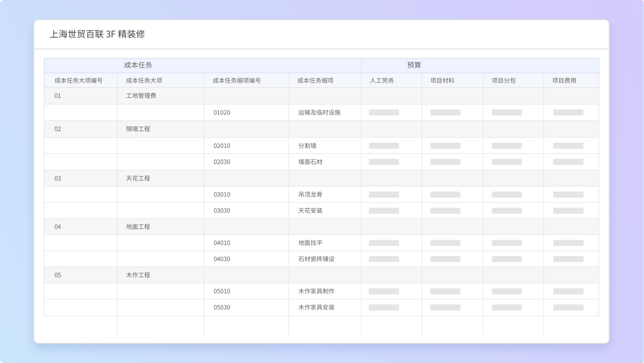Click the 项目分包 column header
This screenshot has width=644, height=363.
pos(503,80)
